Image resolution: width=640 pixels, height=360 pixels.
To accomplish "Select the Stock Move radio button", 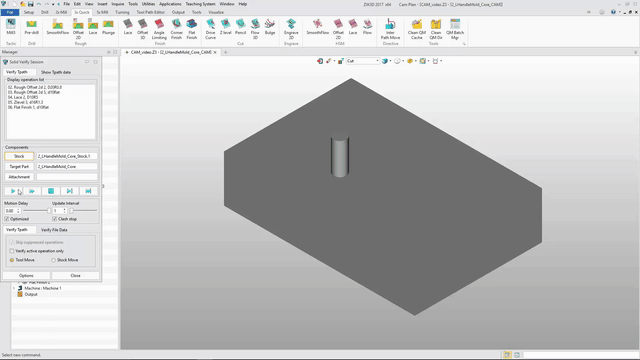I will pos(53,260).
